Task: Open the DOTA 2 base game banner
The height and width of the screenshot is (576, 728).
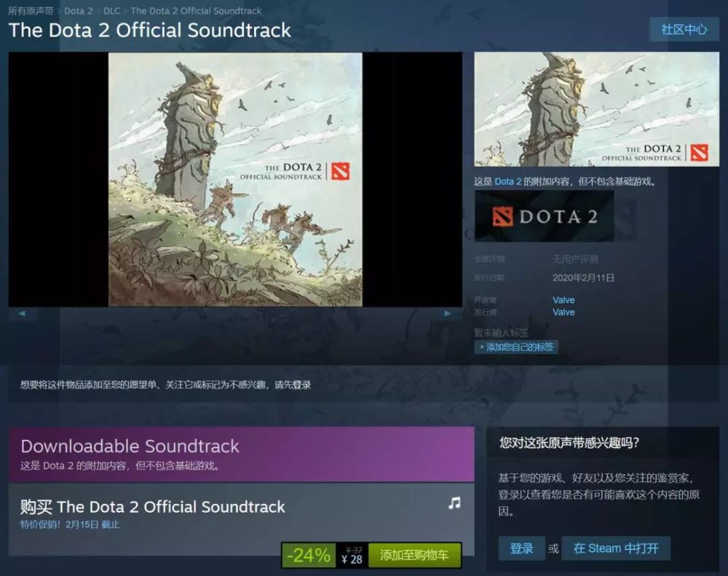Action: click(544, 216)
